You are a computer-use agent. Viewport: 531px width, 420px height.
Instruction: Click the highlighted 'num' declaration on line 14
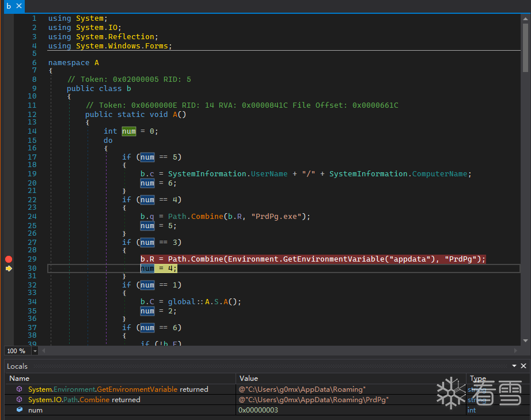point(128,131)
